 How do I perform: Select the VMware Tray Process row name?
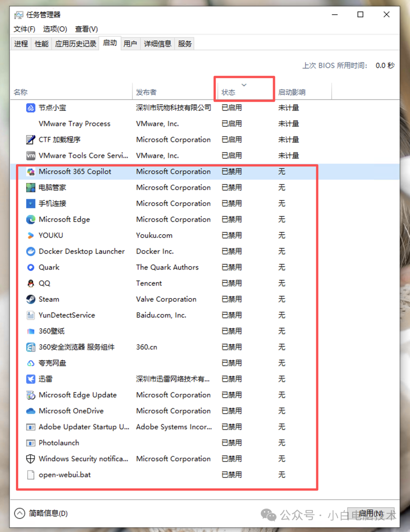coord(74,124)
